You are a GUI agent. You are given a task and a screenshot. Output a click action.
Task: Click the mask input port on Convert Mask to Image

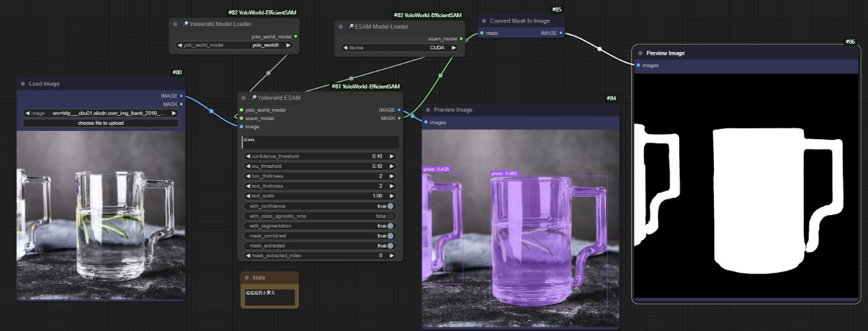click(x=482, y=33)
